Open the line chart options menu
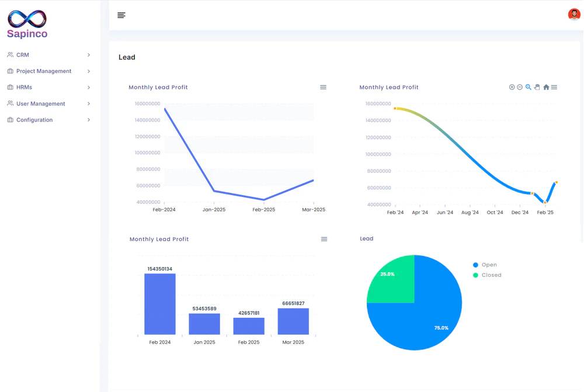Image resolution: width=584 pixels, height=392 pixels. pyautogui.click(x=323, y=87)
